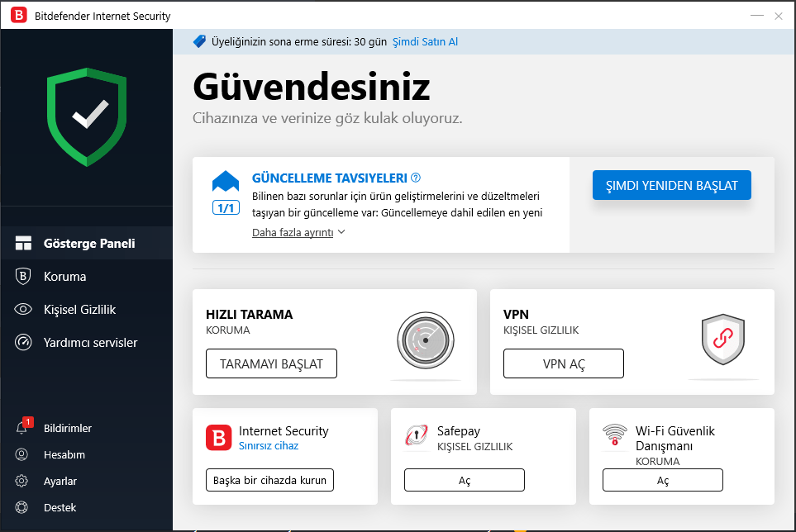The width and height of the screenshot is (796, 532).
Task: Click the Koruma shield icon in sidebar
Action: [23, 277]
